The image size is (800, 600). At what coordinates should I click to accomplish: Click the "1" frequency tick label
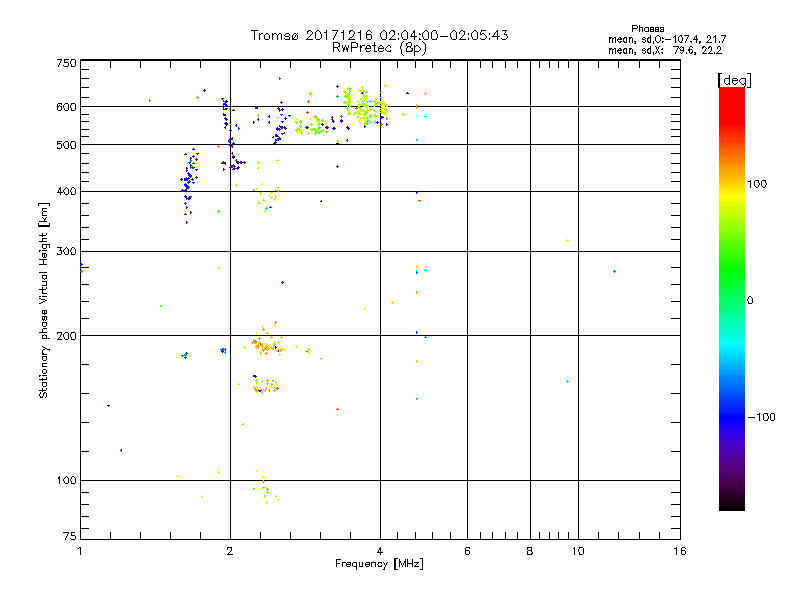point(80,551)
